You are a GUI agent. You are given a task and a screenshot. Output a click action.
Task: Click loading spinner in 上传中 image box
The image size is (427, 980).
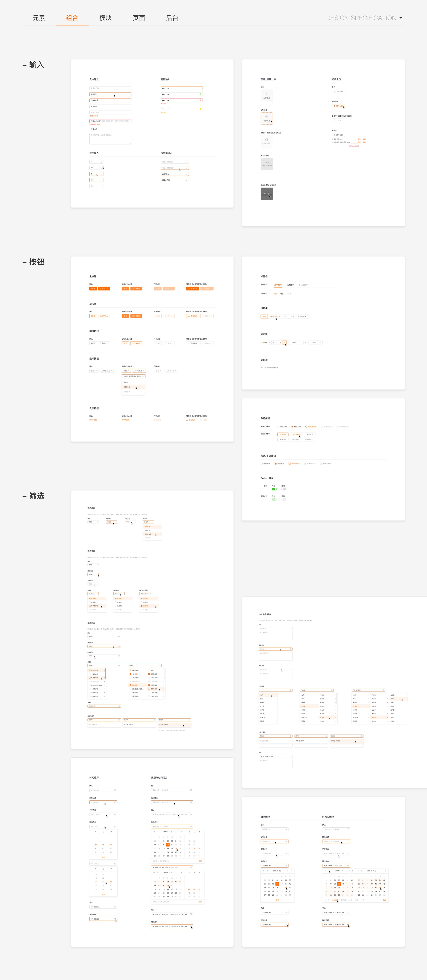[x=267, y=140]
